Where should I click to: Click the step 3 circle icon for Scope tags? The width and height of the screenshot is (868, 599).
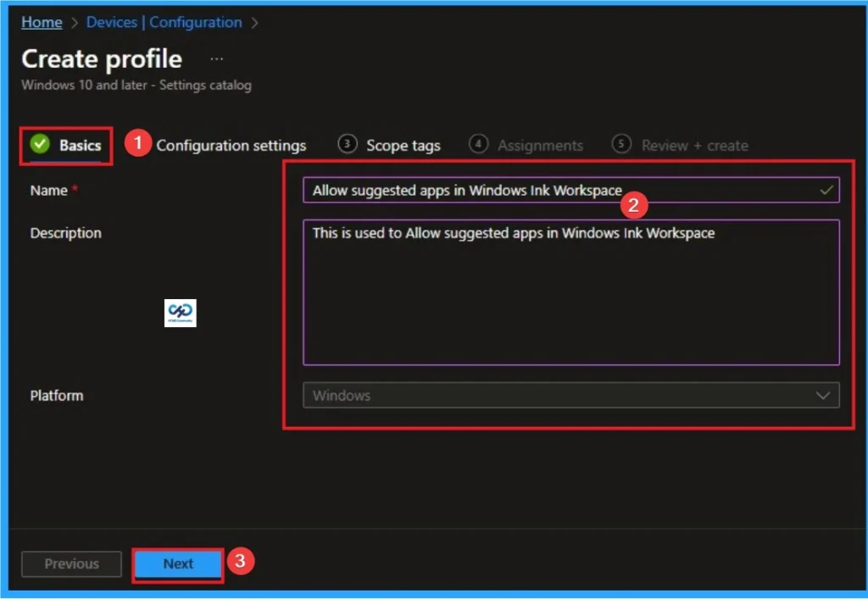tap(348, 144)
